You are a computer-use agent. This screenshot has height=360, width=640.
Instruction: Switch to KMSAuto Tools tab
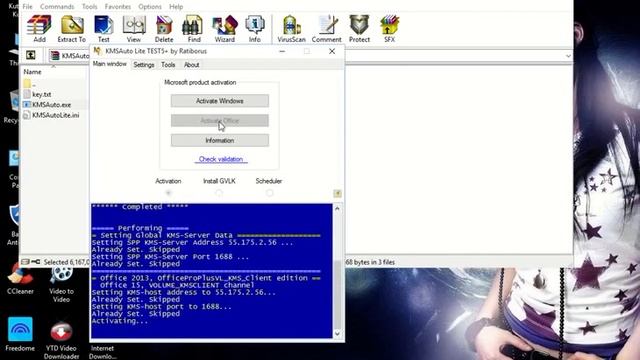(x=168, y=65)
